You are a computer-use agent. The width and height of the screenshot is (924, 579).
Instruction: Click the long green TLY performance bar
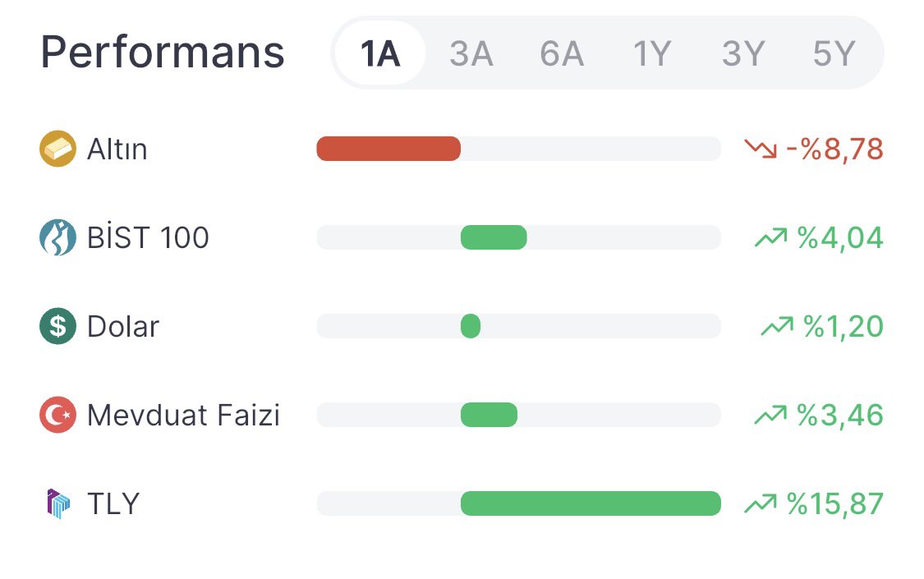coord(591,503)
